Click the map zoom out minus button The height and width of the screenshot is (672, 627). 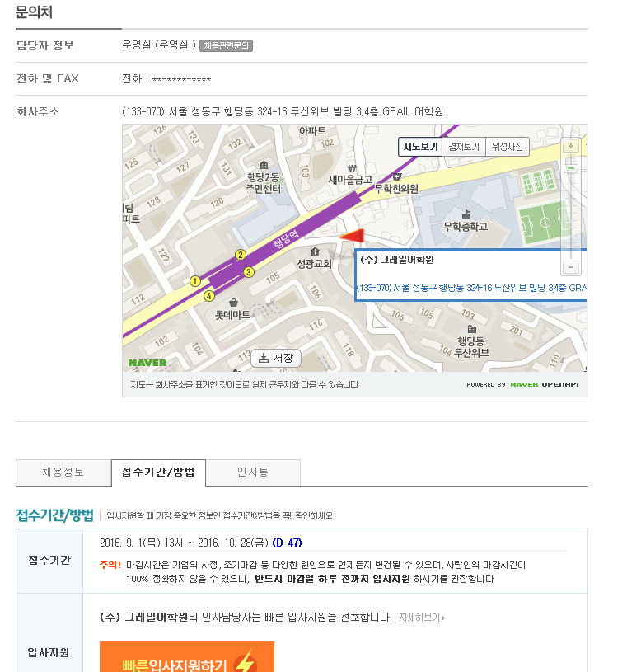(571, 267)
